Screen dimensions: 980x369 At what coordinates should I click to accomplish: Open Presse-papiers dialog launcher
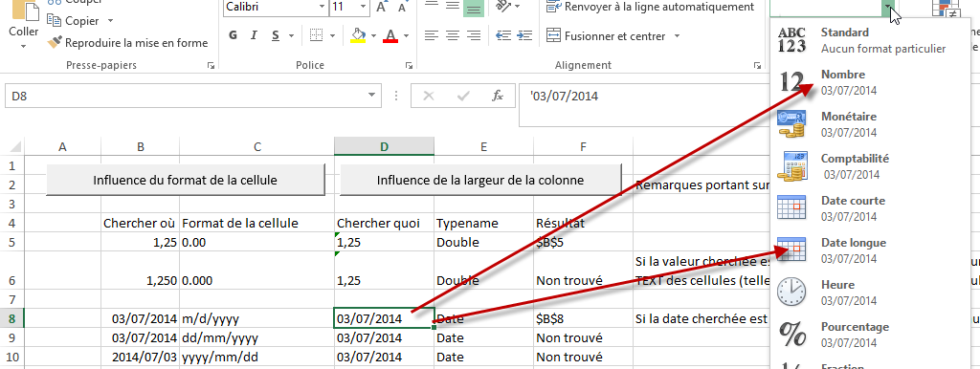pos(212,65)
